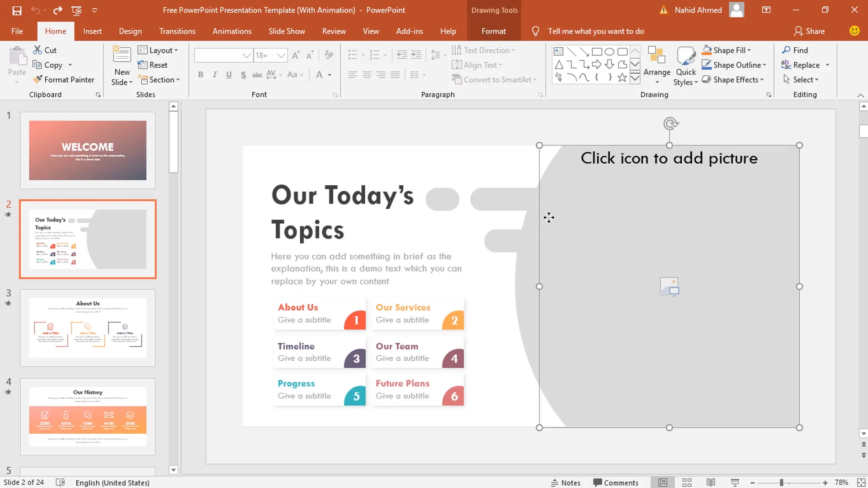This screenshot has height=488, width=868.
Task: Fit slide to current window icon
Action: pos(861,483)
